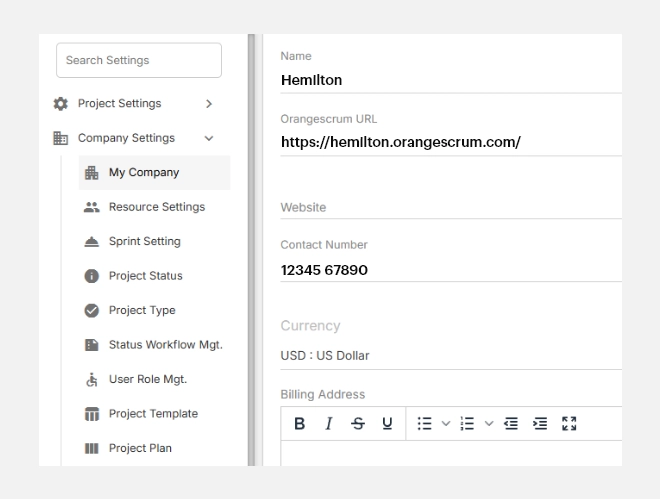Click the Bold formatting icon
Image resolution: width=660 pixels, height=499 pixels.
pyautogui.click(x=299, y=424)
